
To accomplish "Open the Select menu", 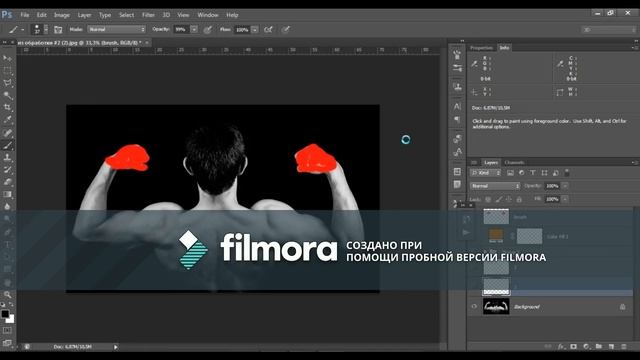I will (x=127, y=15).
